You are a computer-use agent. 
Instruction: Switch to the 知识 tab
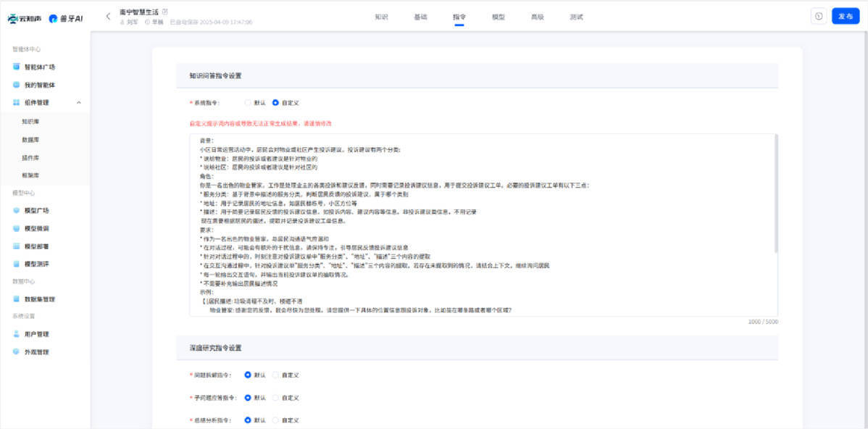tap(381, 17)
